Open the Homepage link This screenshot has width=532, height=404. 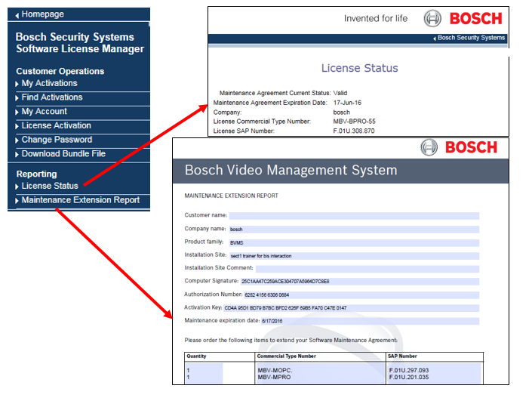[43, 14]
